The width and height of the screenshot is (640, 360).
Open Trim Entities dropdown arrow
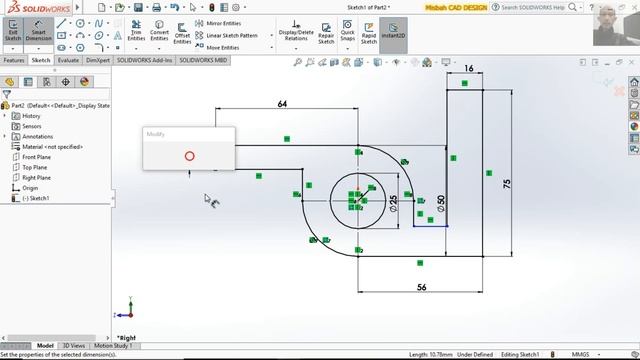pos(136,49)
